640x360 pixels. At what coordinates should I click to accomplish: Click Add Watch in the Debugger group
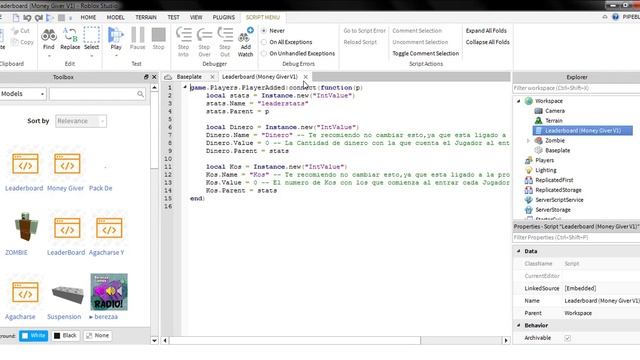245,42
